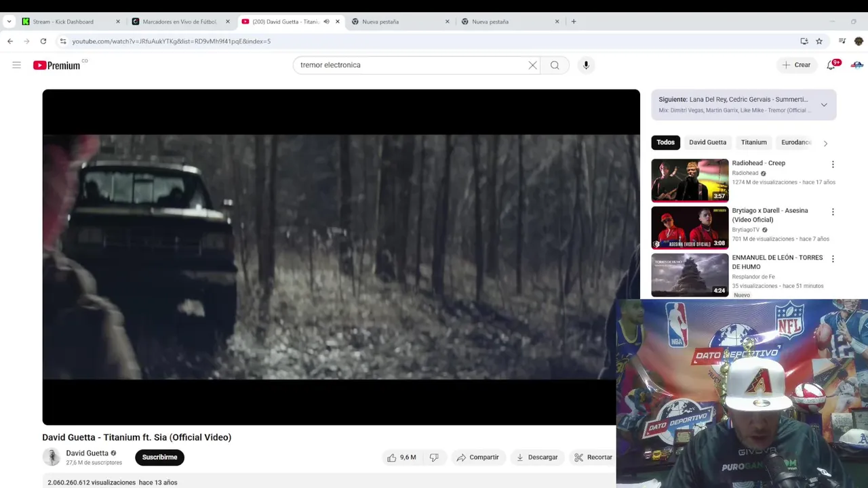Show more filter chips arrow
The height and width of the screenshot is (488, 868).
(825, 143)
